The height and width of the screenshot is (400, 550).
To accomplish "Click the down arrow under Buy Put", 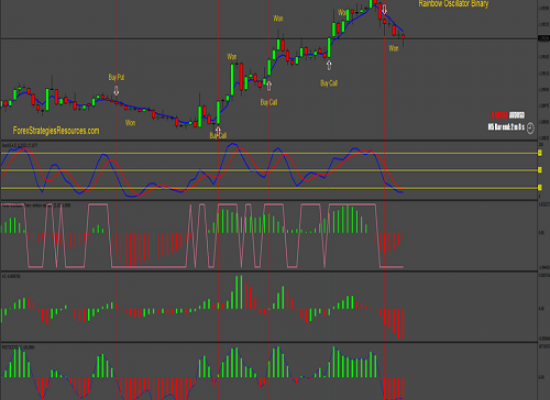I will [116, 91].
